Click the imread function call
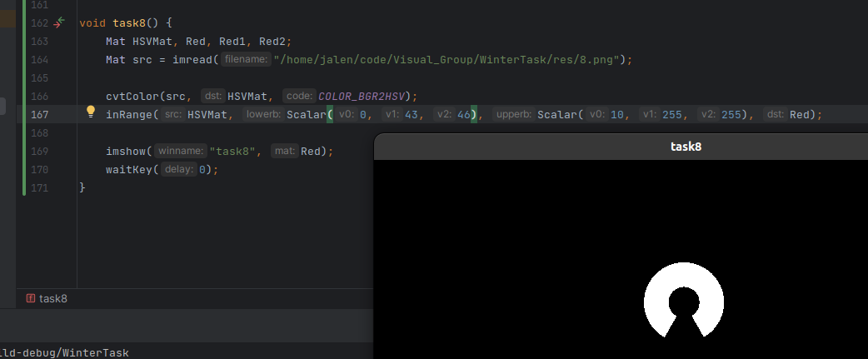 [192, 60]
